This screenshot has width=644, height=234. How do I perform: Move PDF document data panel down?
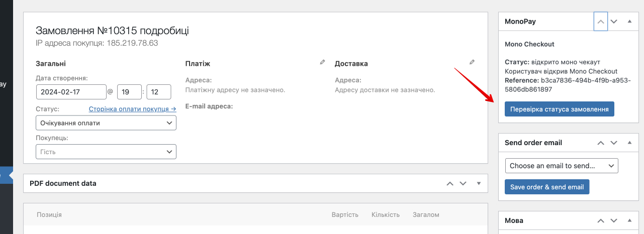point(464,183)
